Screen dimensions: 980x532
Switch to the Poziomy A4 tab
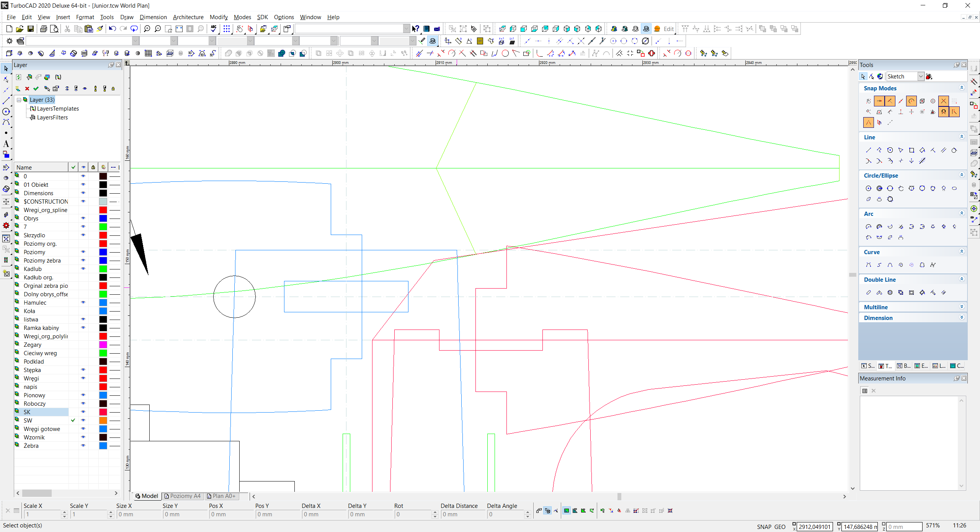click(183, 496)
